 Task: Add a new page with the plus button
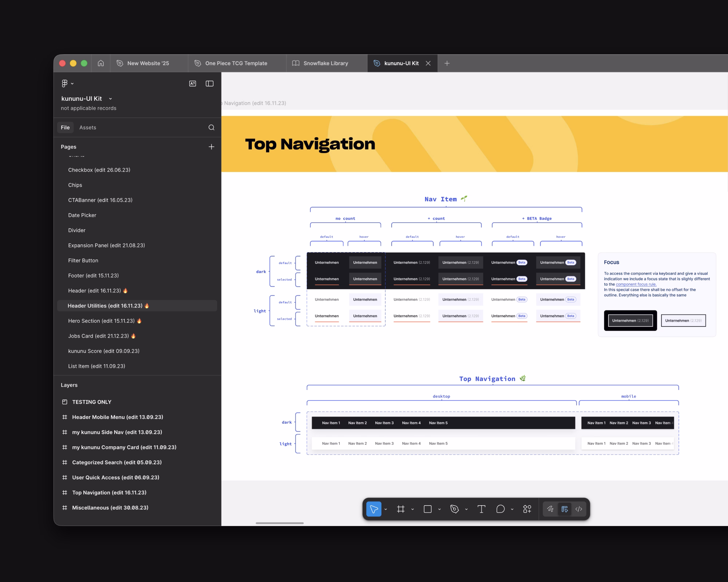click(x=211, y=147)
